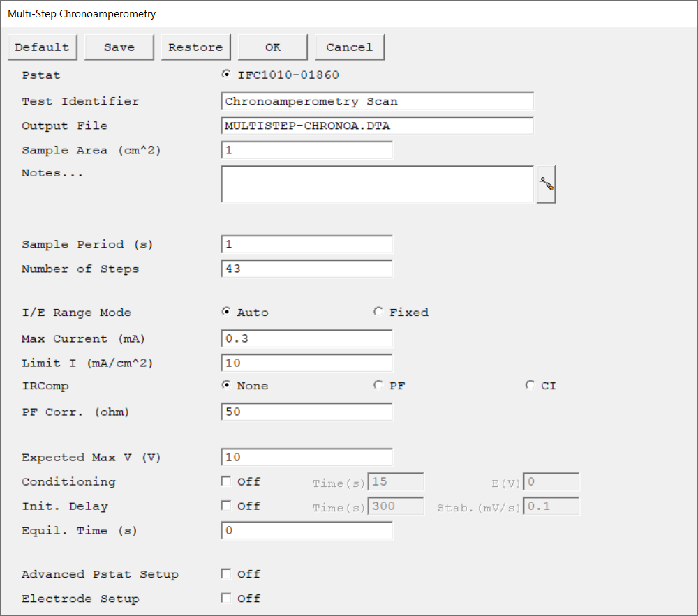698x616 pixels.
Task: Open the notes editor tool icon
Action: (546, 184)
